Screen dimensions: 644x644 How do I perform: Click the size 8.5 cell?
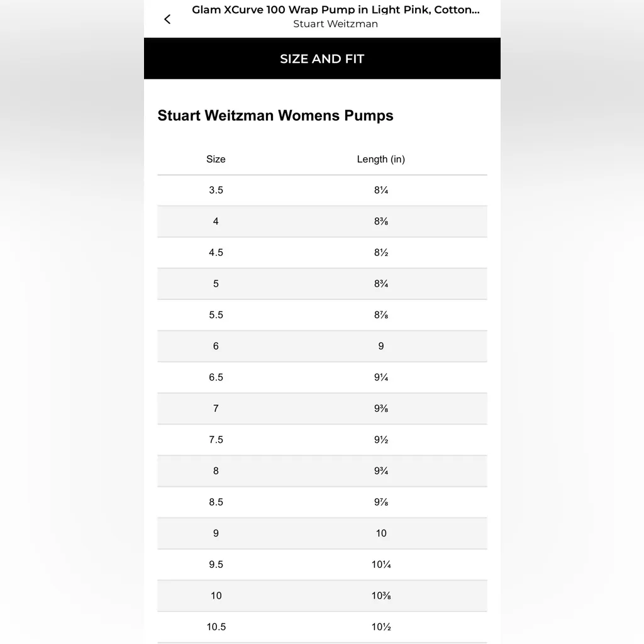click(216, 502)
